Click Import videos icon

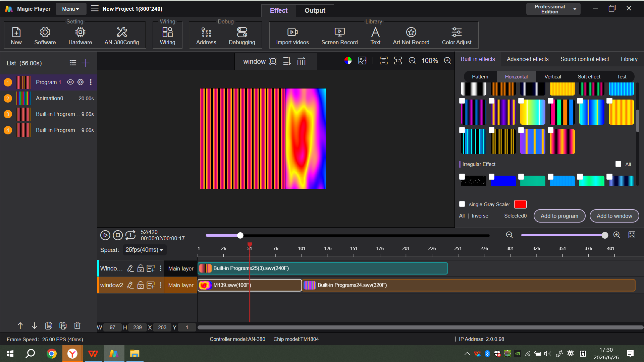[x=292, y=32]
